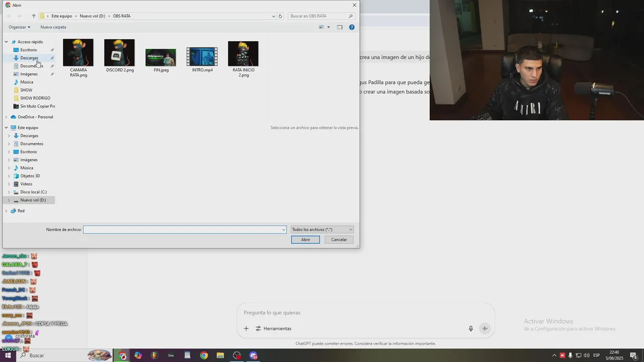The image size is (644, 362).
Task: Open the FL Studio icon in taskbar
Action: pos(154,355)
